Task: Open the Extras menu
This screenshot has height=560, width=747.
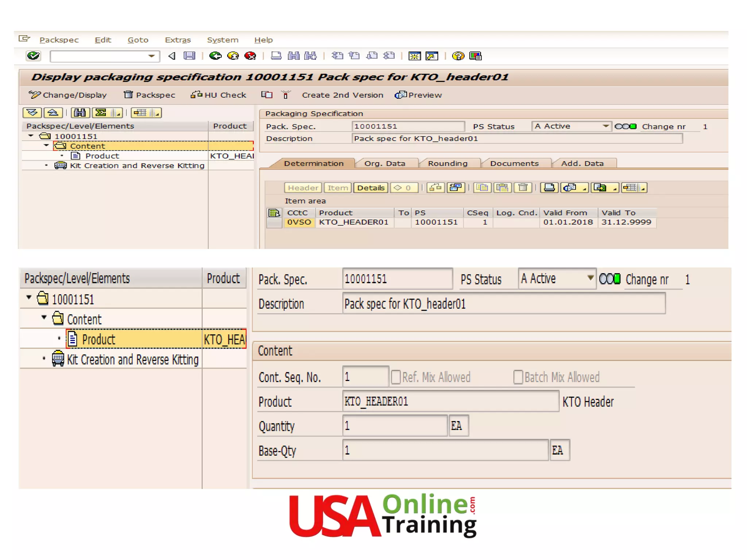Action: point(178,40)
